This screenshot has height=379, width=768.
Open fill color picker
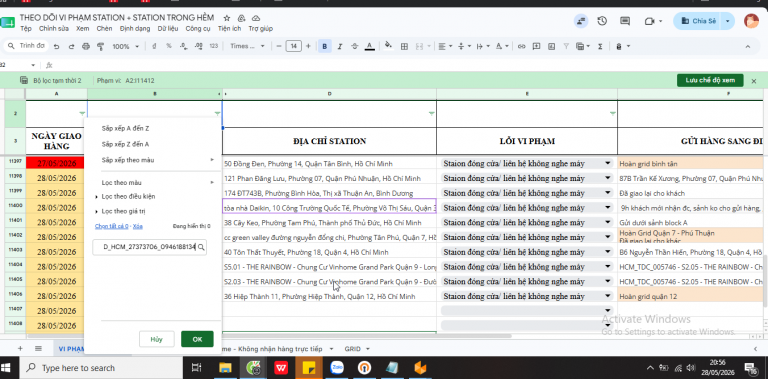pos(388,46)
